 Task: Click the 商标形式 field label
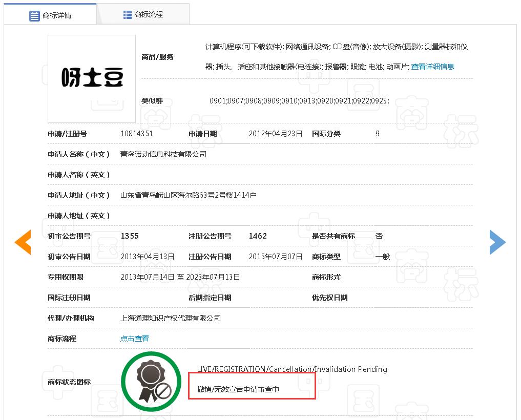click(326, 277)
